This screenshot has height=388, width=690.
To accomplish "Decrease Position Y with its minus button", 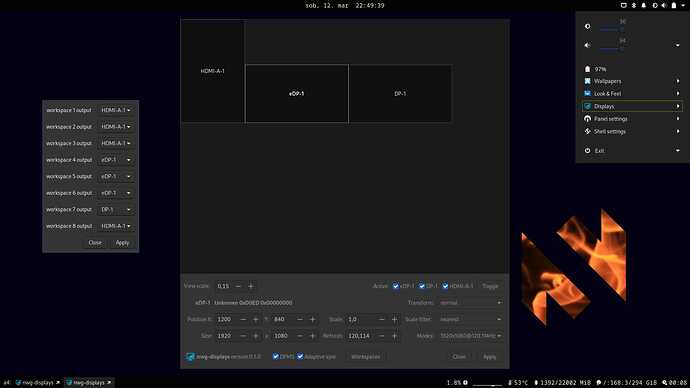I will pos(300,319).
